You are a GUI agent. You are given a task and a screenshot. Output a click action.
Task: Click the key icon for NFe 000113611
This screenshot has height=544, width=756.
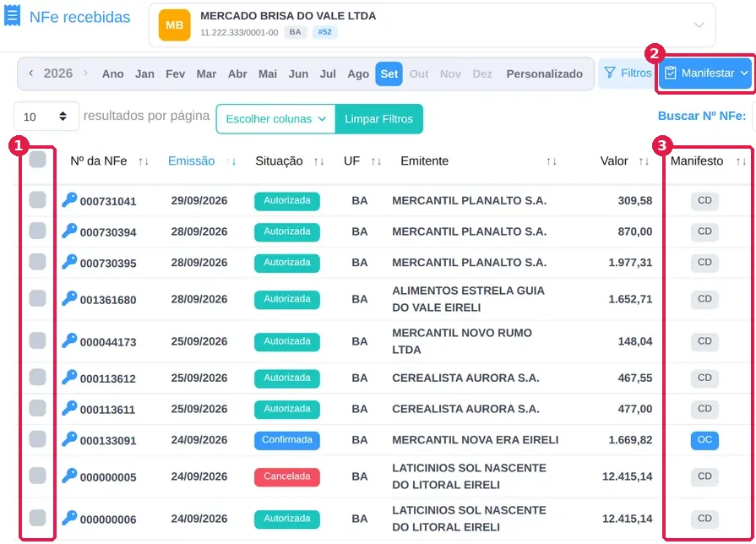69,408
